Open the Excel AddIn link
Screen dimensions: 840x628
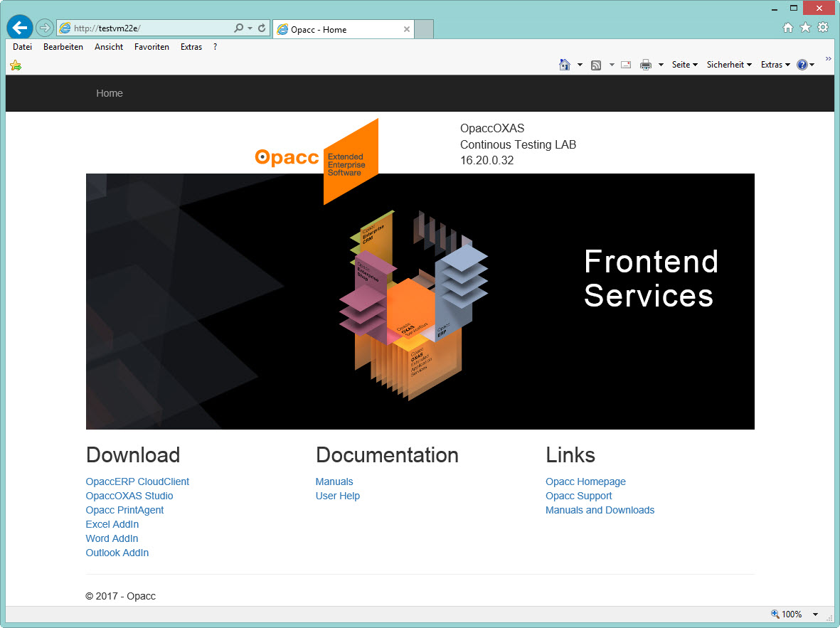coord(112,524)
